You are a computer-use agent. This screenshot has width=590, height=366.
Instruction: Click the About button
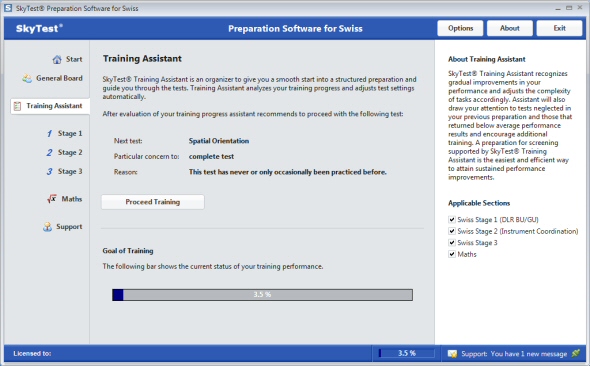510,28
